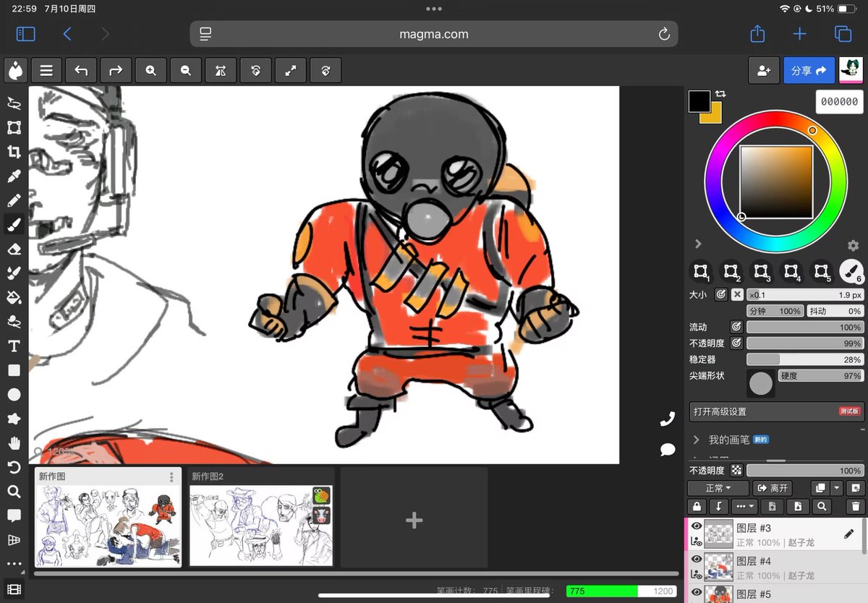Toggle pressure control for 大小 size

(x=721, y=294)
